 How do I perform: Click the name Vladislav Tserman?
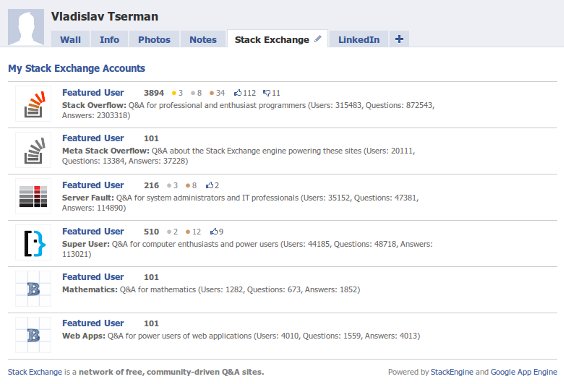105,17
